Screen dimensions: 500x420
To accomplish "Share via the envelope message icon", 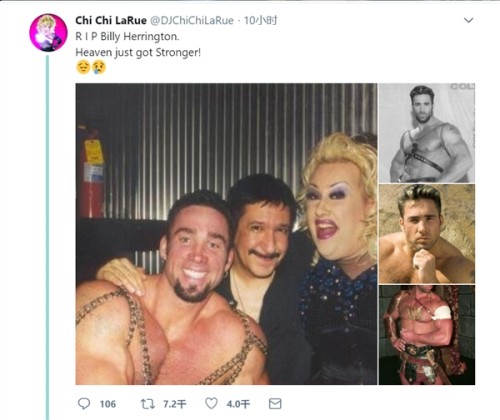I will [275, 404].
